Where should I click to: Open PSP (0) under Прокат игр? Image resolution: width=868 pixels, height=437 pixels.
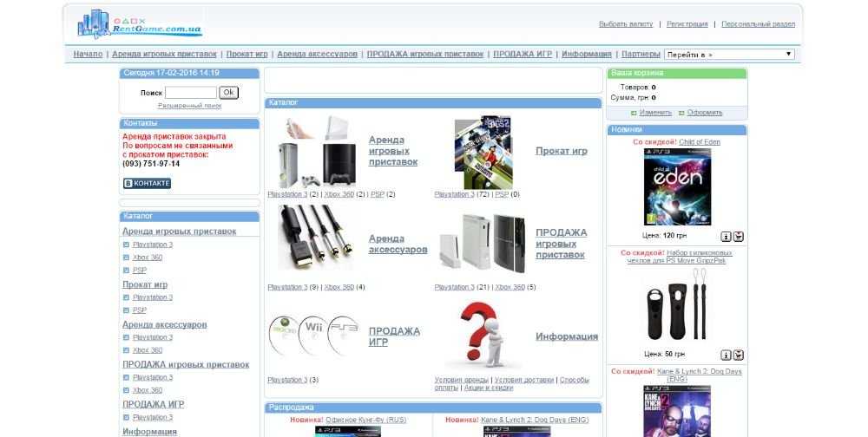pyautogui.click(x=502, y=194)
